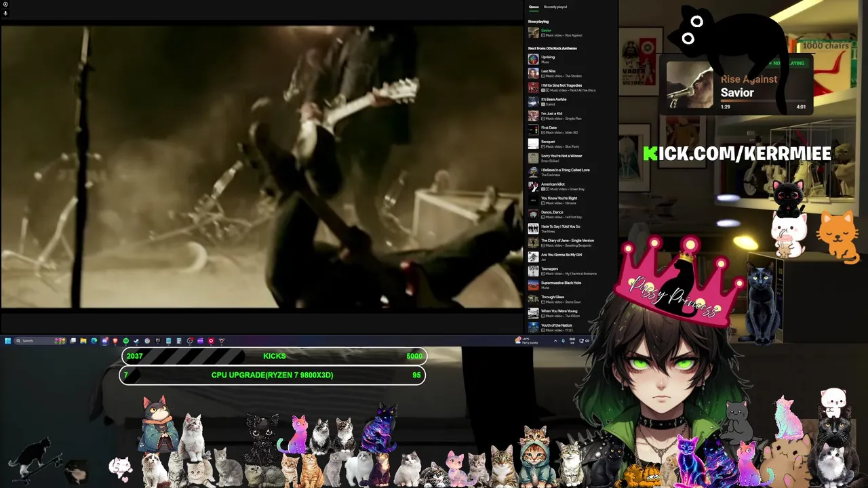The image size is (868, 488).
Task: Click the ENG language indicator in tray
Action: (x=572, y=340)
